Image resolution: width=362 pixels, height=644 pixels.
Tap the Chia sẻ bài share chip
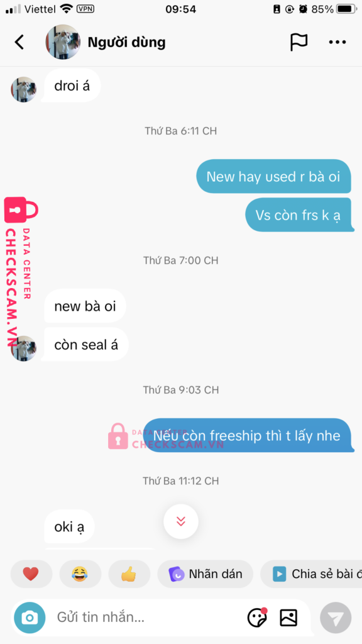coord(311,574)
